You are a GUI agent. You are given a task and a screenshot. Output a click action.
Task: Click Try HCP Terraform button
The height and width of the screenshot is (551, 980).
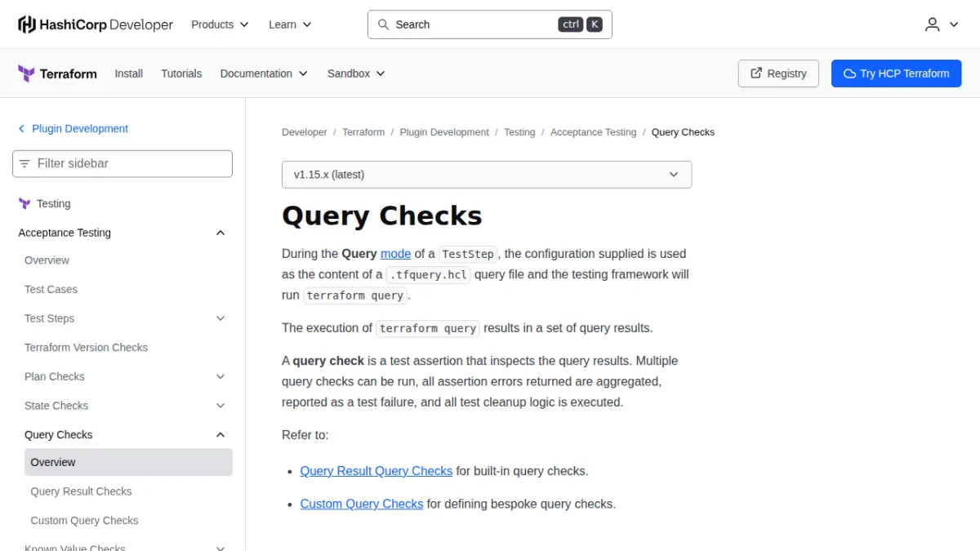897,73
